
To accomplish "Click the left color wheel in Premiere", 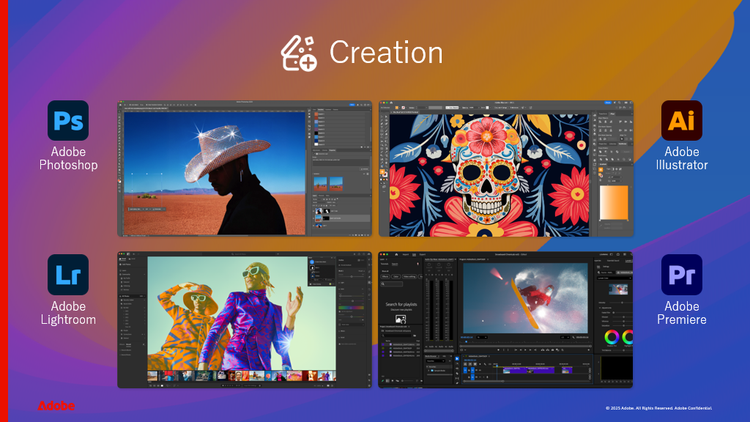I will [610, 337].
